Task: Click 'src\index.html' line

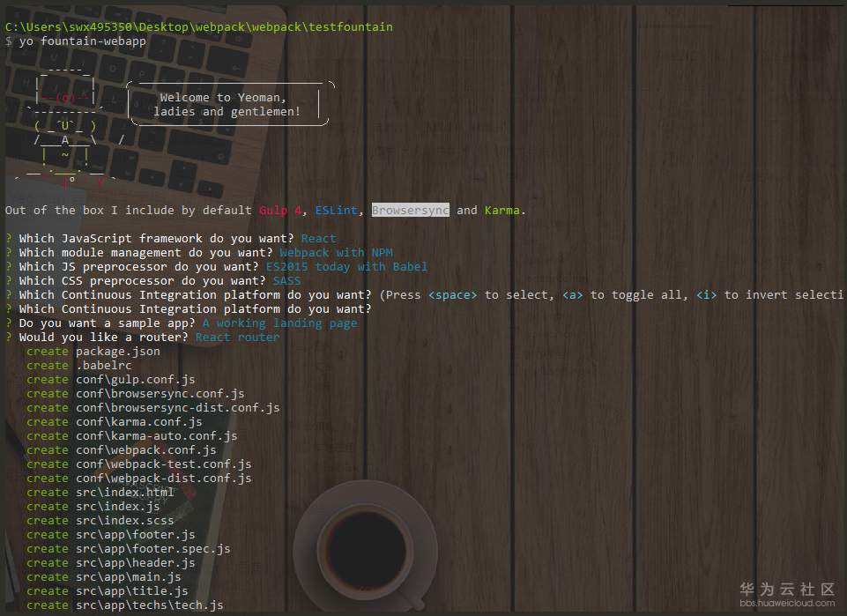Action: (125, 493)
